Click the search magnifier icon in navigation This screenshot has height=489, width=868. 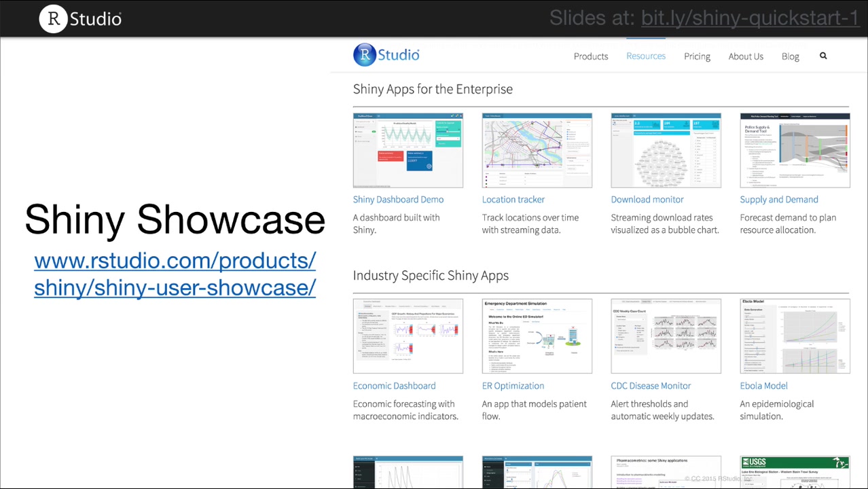pyautogui.click(x=823, y=56)
